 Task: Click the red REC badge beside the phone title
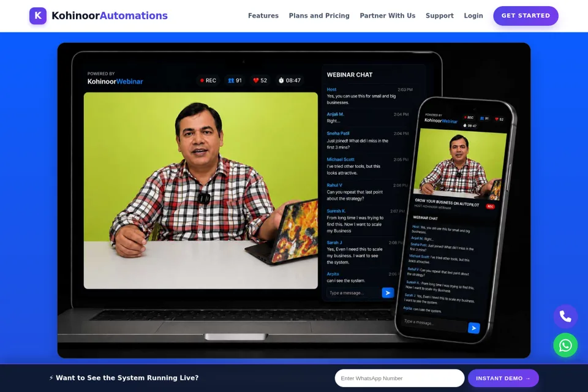coord(490,206)
